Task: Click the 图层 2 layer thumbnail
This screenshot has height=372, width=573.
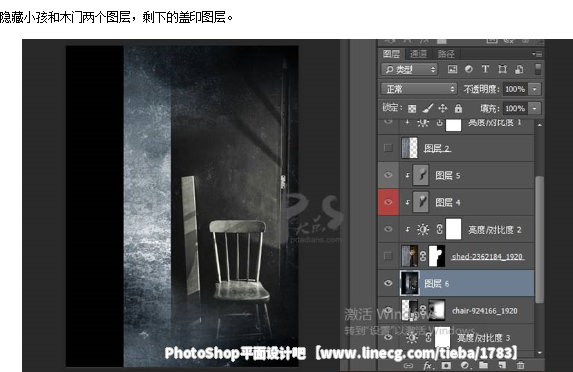Action: [x=409, y=148]
